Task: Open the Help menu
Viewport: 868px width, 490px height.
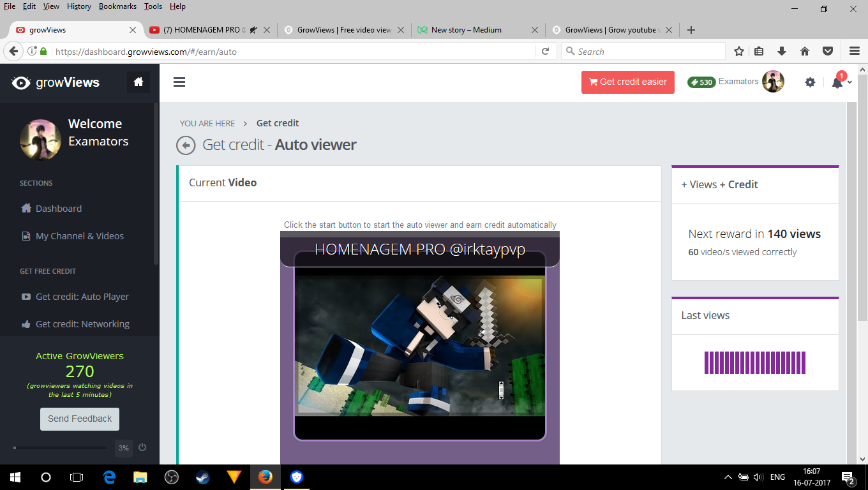Action: click(177, 6)
